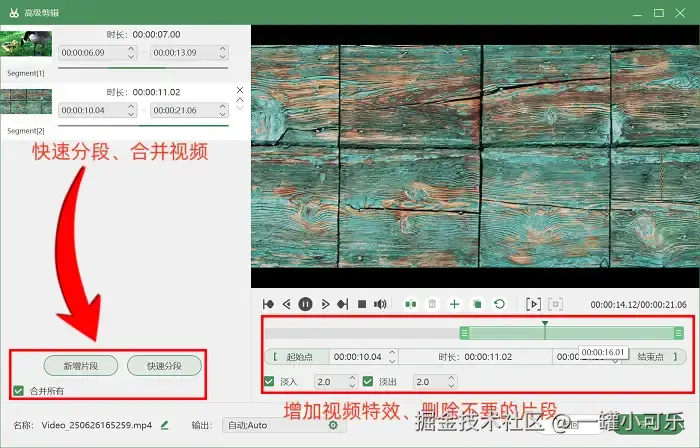Increase the timeline start point 00:00:10.04

pos(392,353)
